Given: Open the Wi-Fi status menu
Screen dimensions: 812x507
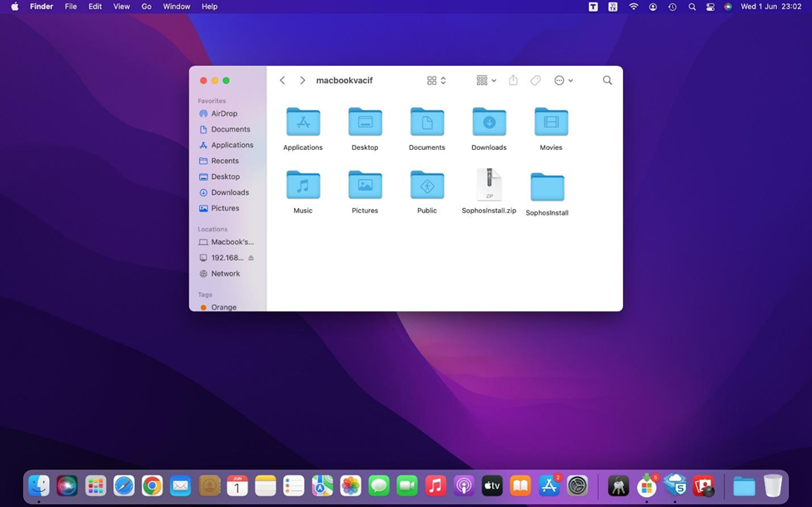Looking at the screenshot, I should point(633,7).
